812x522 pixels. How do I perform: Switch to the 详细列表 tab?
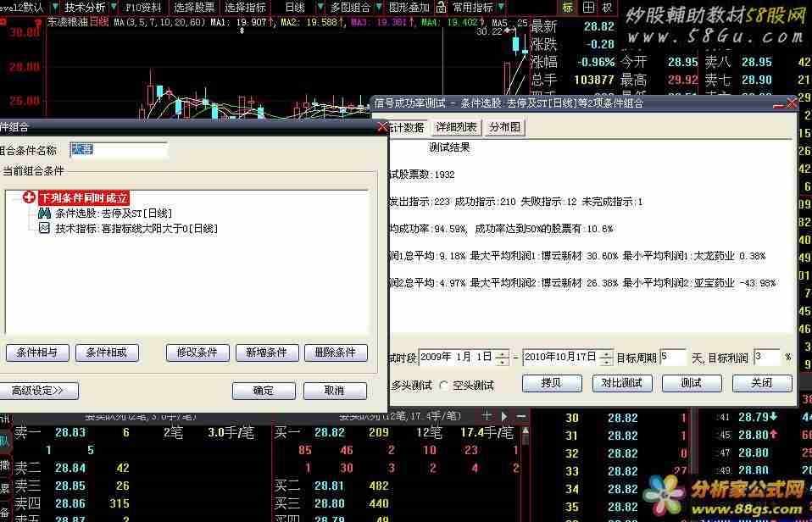pos(456,127)
